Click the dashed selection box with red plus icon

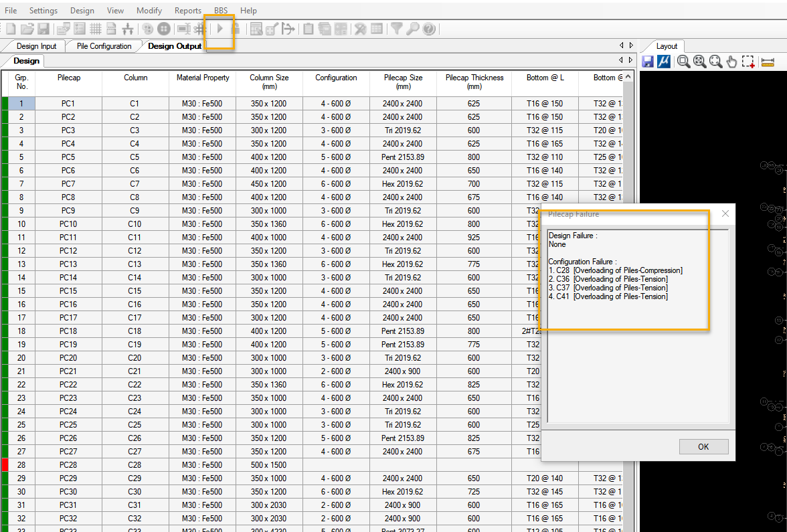[x=748, y=62]
